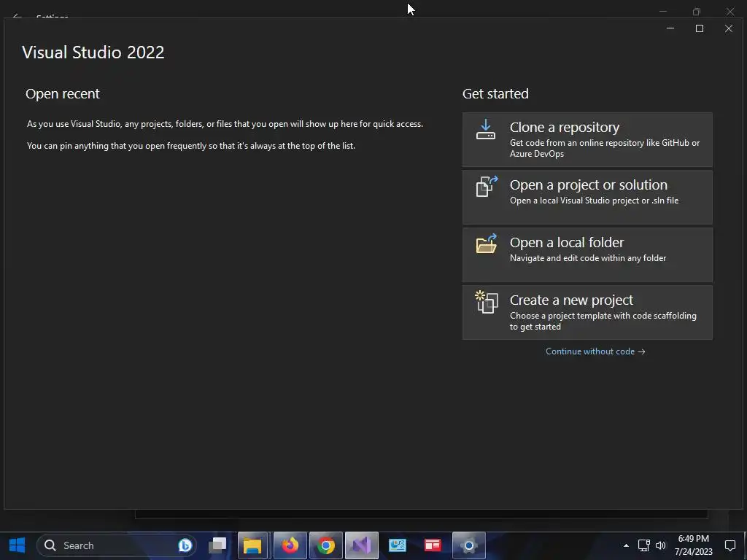Image resolution: width=747 pixels, height=560 pixels.
Task: Follow the Continue without code link
Action: click(595, 351)
